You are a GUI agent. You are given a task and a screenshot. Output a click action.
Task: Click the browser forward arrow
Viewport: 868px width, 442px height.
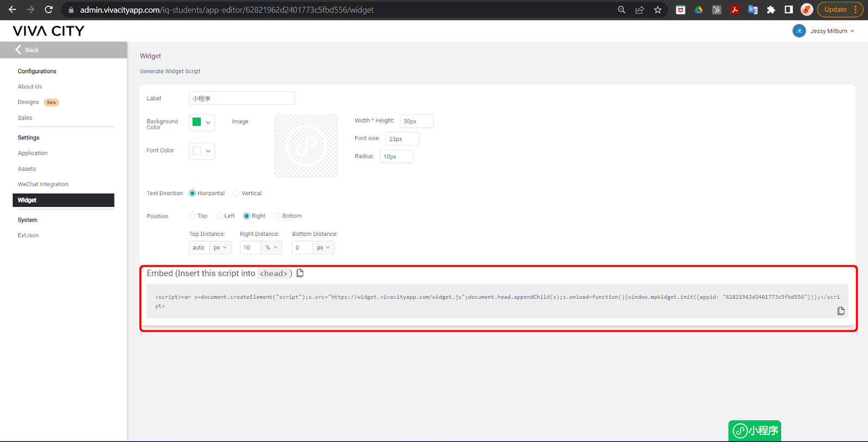[30, 10]
